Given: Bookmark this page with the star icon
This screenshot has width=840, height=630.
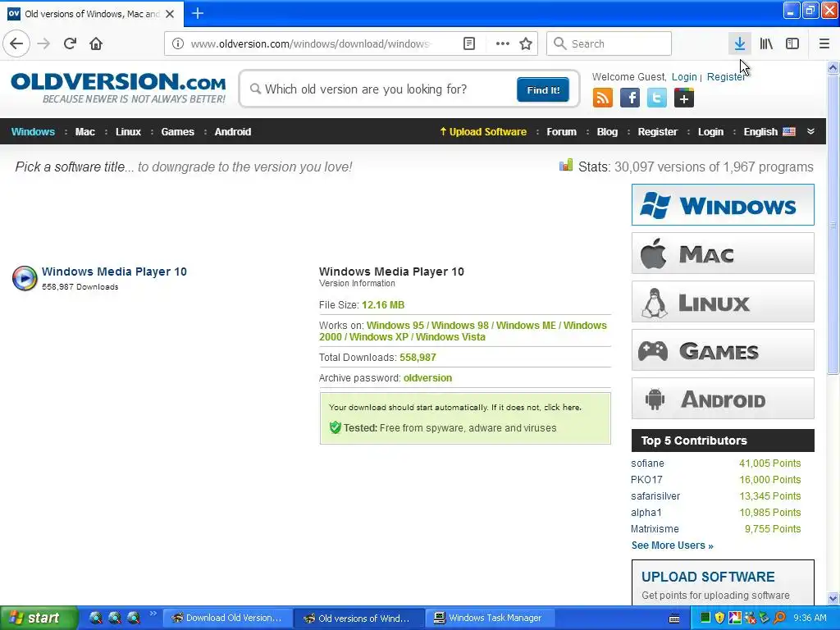Looking at the screenshot, I should 526,43.
